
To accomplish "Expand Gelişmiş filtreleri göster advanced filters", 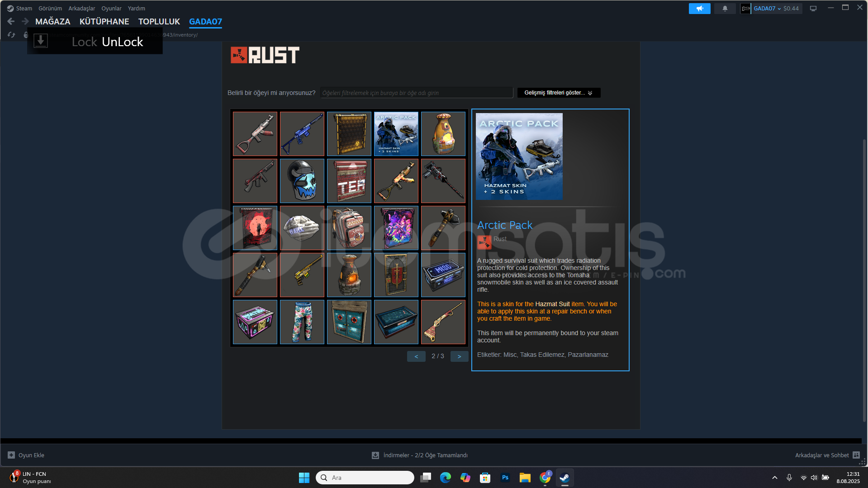I will pyautogui.click(x=559, y=93).
